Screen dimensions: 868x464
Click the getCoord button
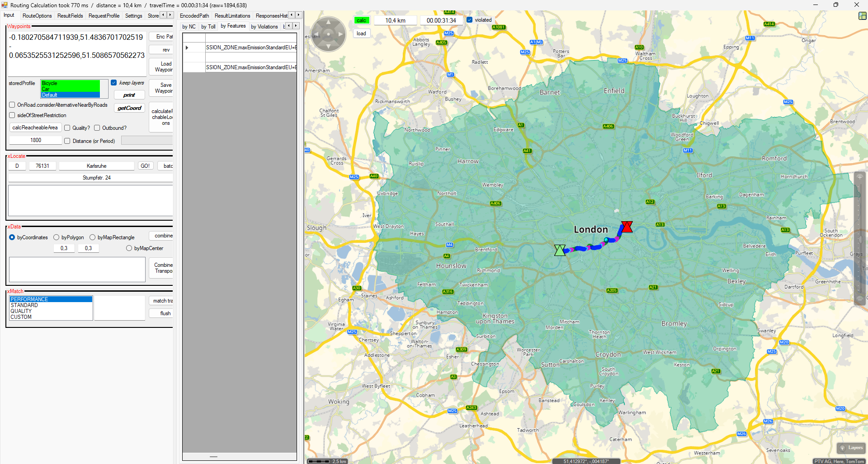[x=129, y=108]
